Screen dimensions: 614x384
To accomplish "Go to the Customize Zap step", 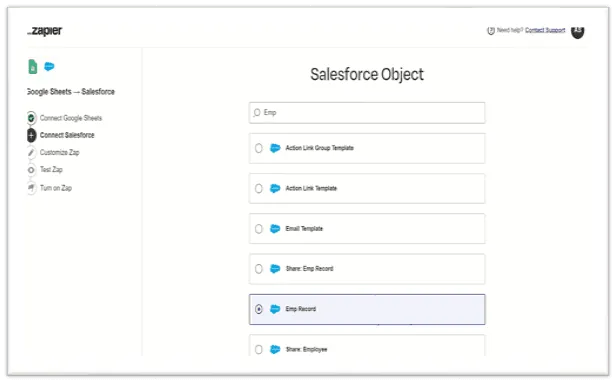I will 60,152.
